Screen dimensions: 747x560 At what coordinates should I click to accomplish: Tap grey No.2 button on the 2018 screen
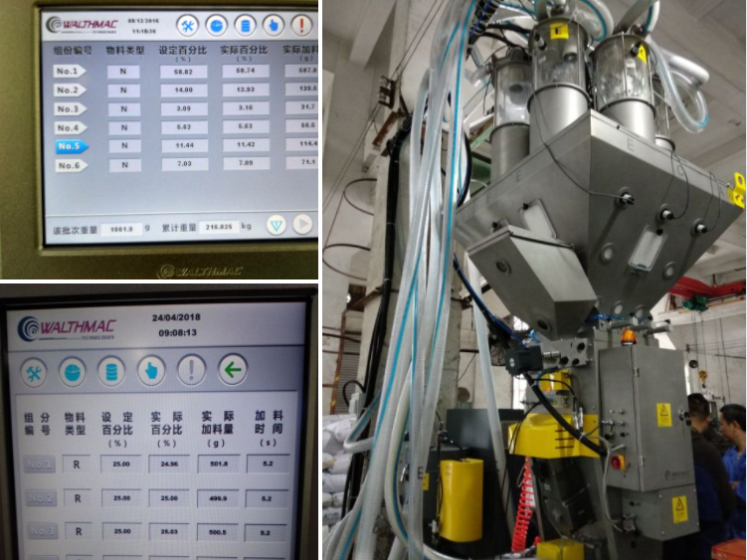(x=41, y=498)
